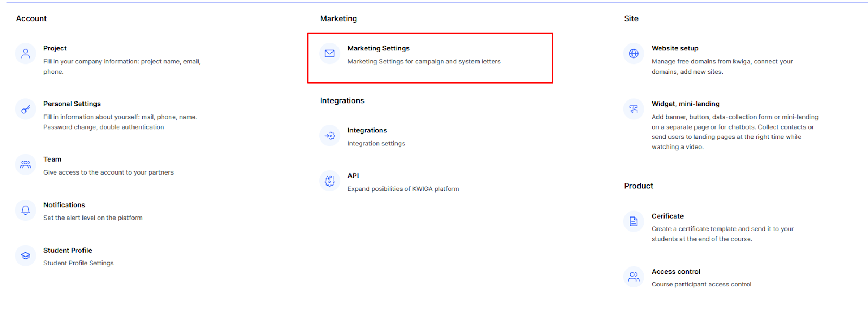Click the Cerificate document icon

tap(633, 221)
